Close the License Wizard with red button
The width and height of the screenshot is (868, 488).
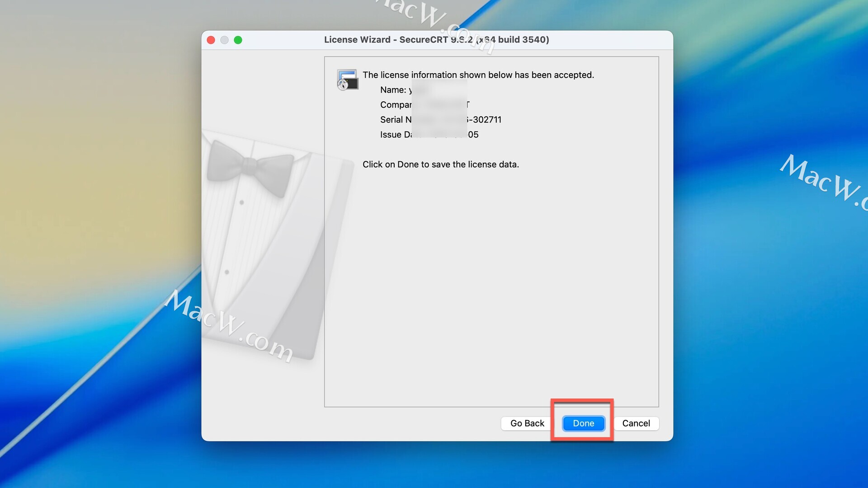click(211, 40)
